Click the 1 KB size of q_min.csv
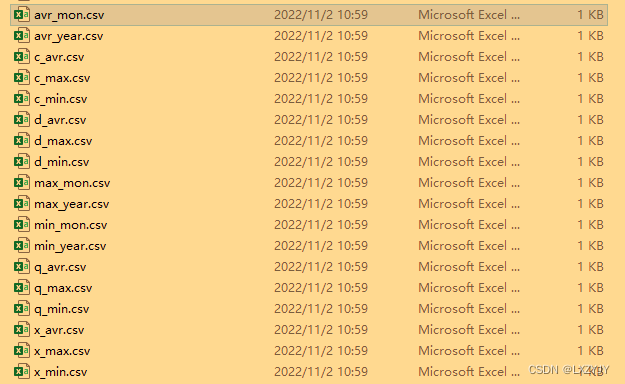This screenshot has height=384, width=625. pyautogui.click(x=591, y=309)
